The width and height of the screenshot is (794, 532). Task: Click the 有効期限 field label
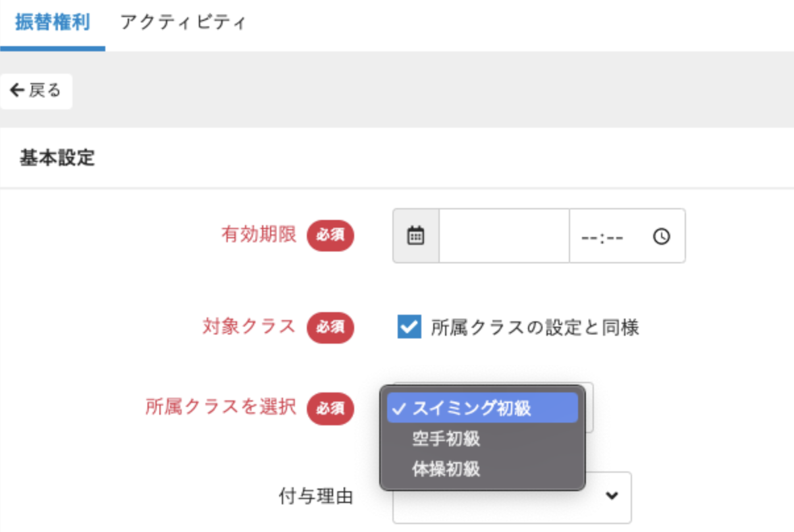tap(259, 234)
